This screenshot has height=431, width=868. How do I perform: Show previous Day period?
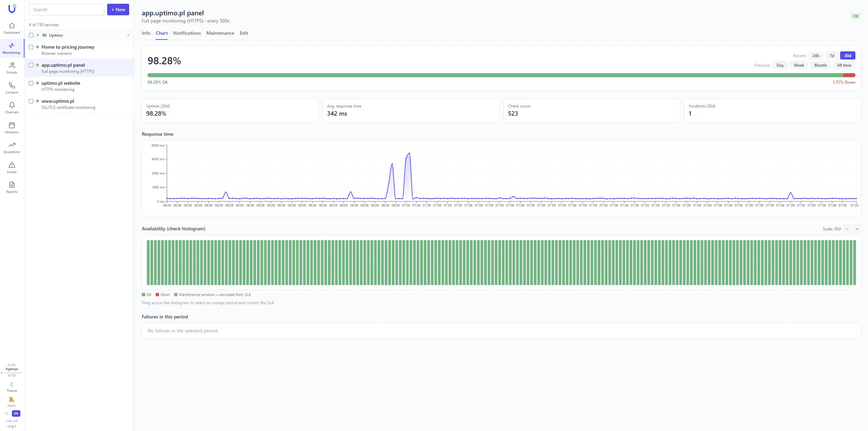click(780, 65)
